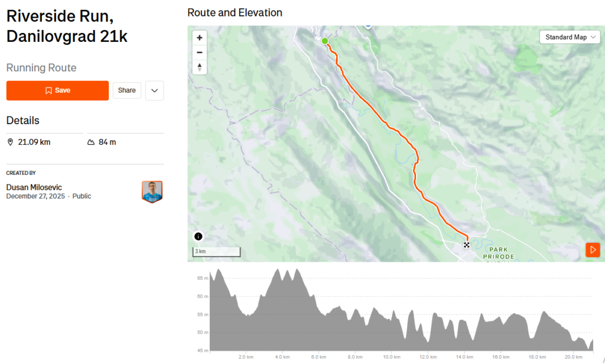Screen dimensions: 605x364
Task: Reset map bearing using the compass control
Action: tap(199, 67)
